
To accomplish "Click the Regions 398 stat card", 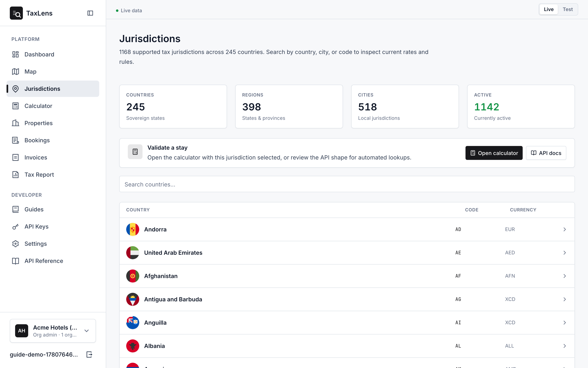I will (x=289, y=106).
